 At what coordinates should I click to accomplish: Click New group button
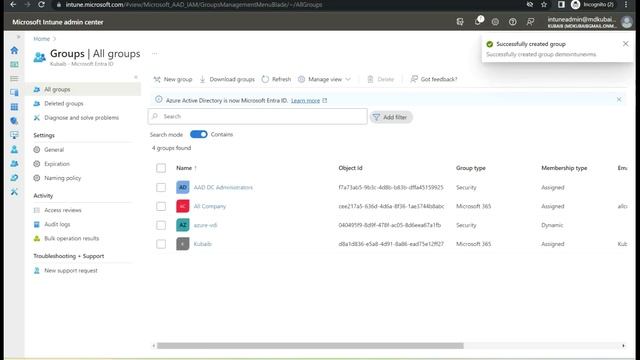173,79
